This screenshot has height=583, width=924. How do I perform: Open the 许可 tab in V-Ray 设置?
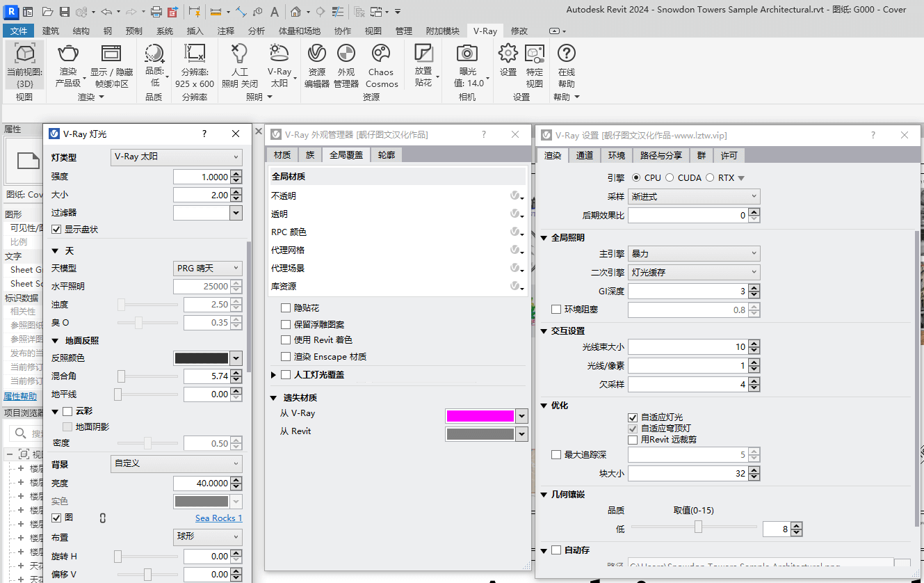click(729, 155)
